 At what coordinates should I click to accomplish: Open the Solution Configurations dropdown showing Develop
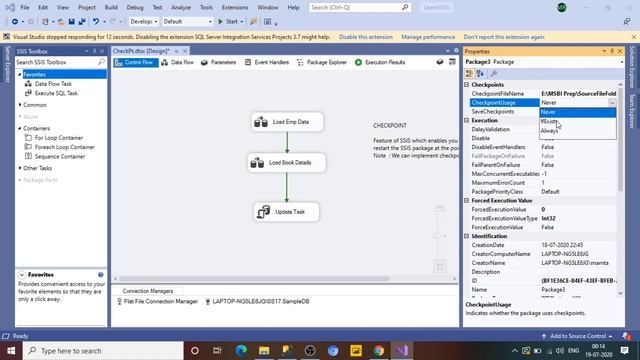[144, 22]
